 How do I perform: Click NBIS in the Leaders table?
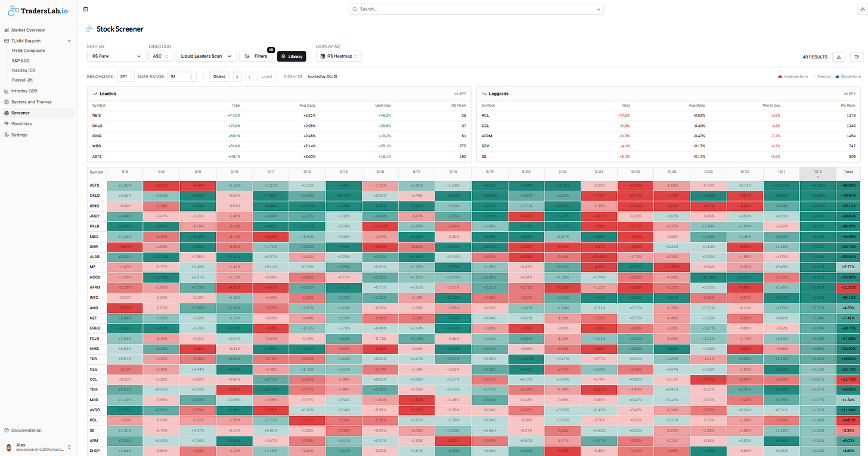[x=96, y=115]
